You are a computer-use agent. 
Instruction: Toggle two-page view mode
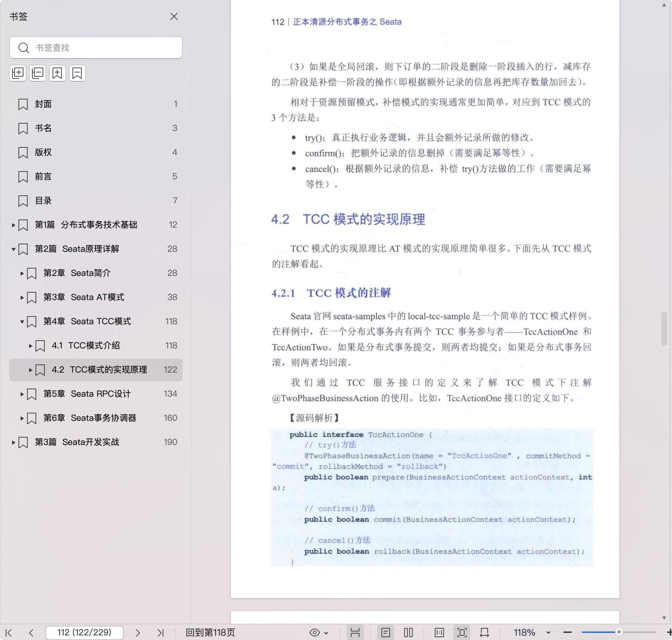(408, 633)
